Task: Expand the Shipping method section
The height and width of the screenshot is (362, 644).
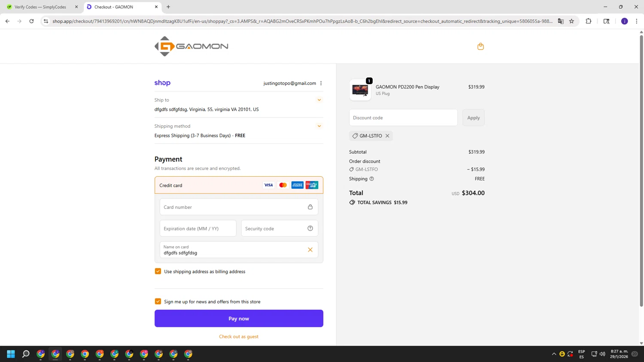Action: point(319,126)
